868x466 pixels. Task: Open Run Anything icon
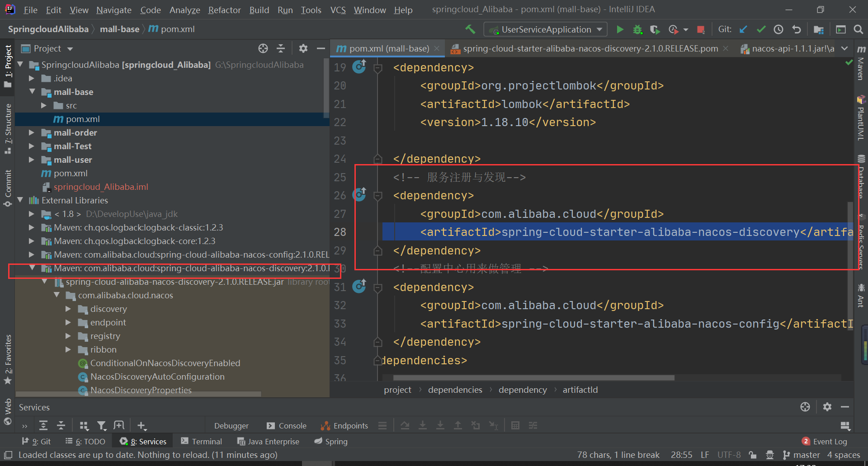pyautogui.click(x=841, y=29)
